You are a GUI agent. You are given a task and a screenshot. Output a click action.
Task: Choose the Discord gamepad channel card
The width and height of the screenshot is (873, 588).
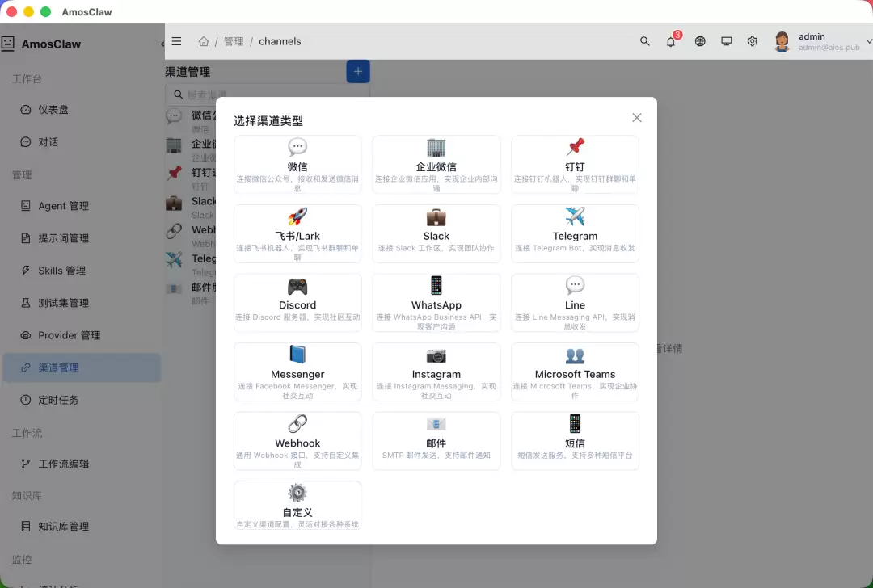point(297,303)
